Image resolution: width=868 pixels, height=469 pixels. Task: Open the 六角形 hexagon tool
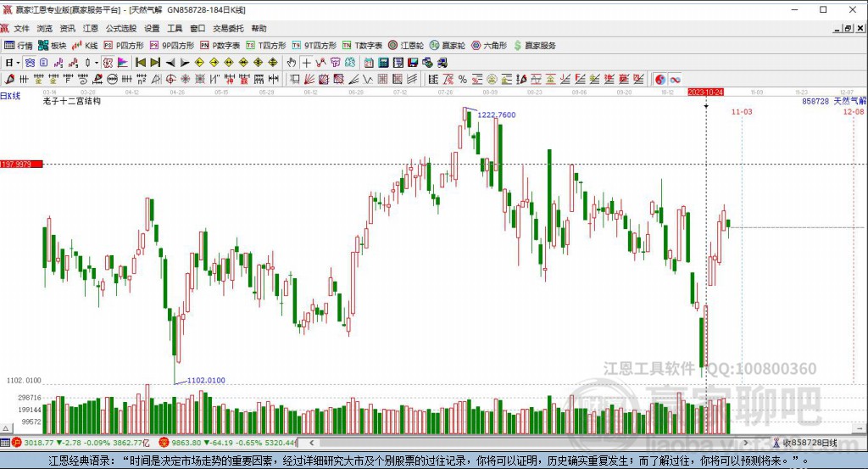(x=489, y=46)
